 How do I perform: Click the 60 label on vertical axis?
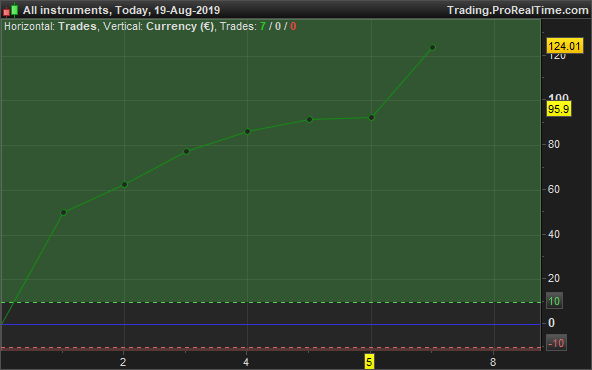(553, 189)
